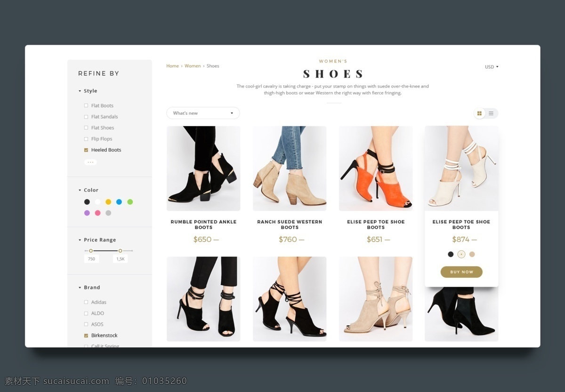Switch to list view icon
Screen dimensions: 565x392
tap(491, 113)
